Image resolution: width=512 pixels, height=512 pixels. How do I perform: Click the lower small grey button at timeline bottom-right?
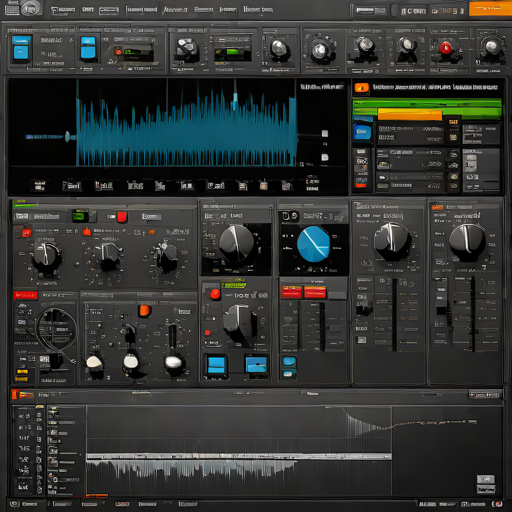click(486, 490)
